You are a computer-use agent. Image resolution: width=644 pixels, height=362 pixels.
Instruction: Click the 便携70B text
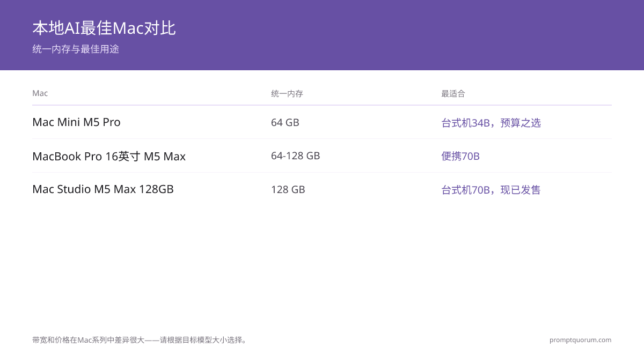[x=460, y=157]
